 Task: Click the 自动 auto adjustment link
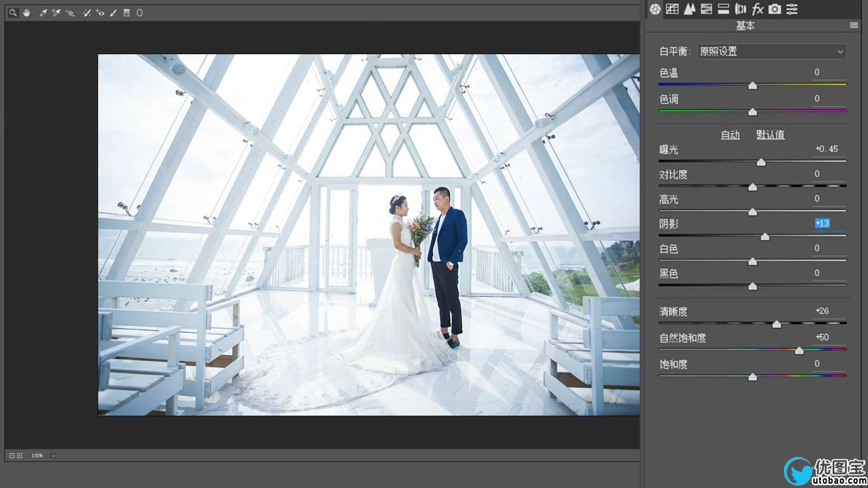coord(730,134)
